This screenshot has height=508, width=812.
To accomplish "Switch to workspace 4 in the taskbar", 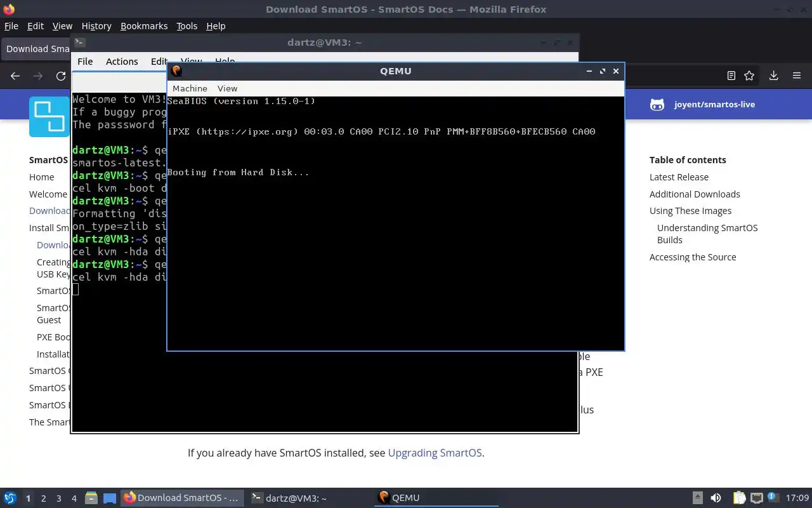I will (74, 498).
